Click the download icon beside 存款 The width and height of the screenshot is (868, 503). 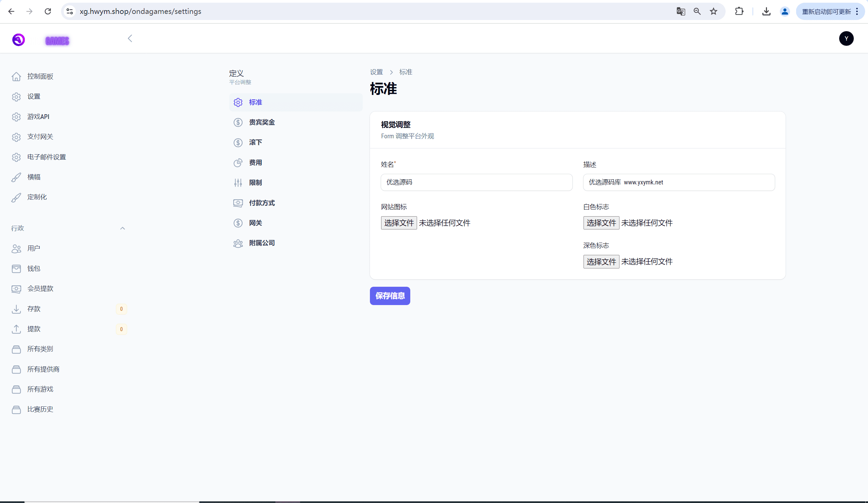point(16,309)
